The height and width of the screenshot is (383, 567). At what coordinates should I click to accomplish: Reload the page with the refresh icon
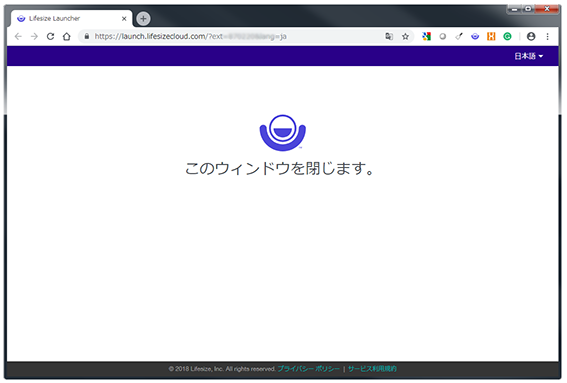[x=50, y=37]
